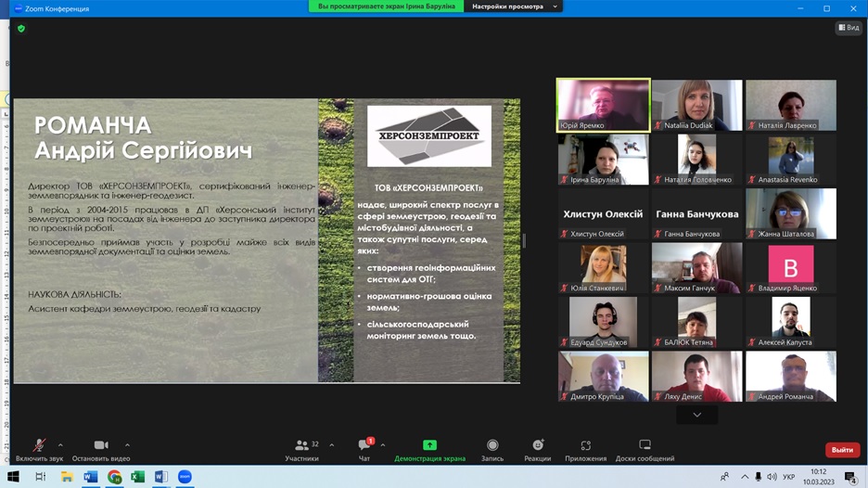Open Excel on taskbar

[x=137, y=476]
